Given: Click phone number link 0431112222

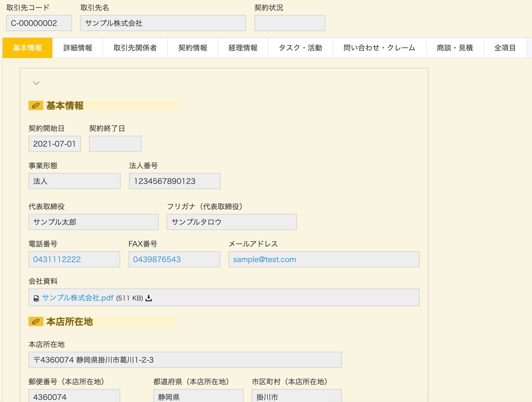Looking at the screenshot, I should pos(57,259).
